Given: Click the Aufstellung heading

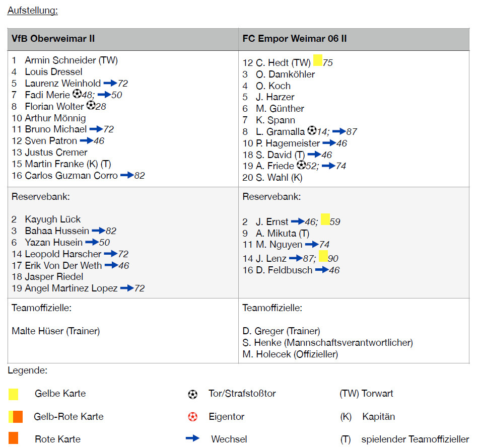Looking at the screenshot, I should (32, 10).
